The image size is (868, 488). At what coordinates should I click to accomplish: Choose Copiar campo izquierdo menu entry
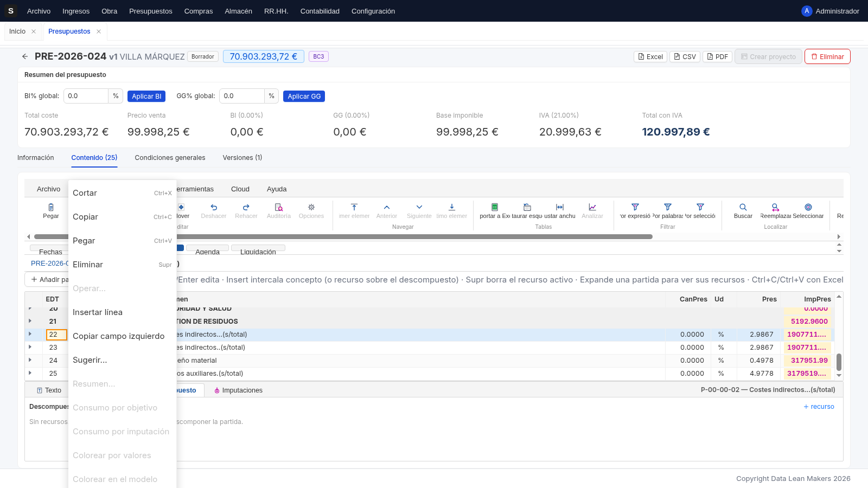coord(122,336)
